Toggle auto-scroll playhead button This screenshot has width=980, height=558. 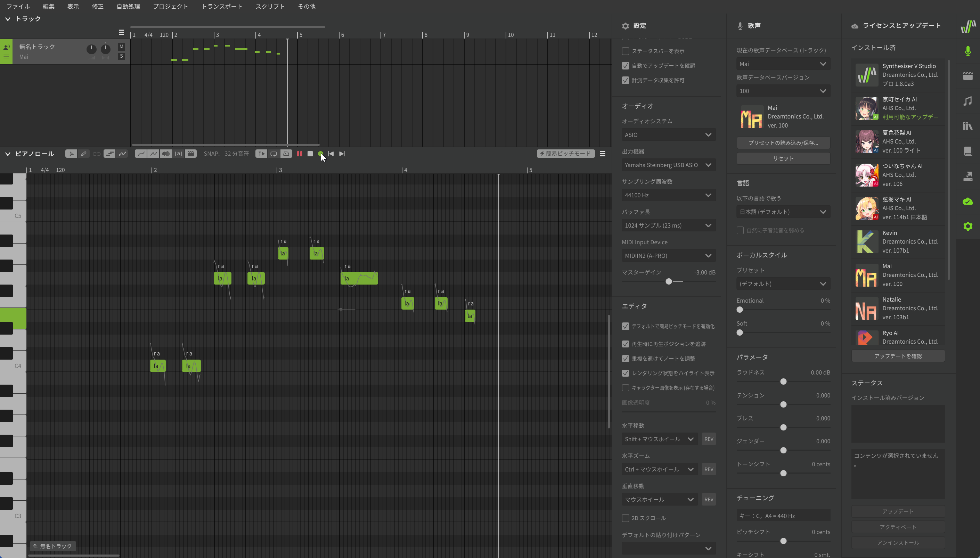(261, 154)
